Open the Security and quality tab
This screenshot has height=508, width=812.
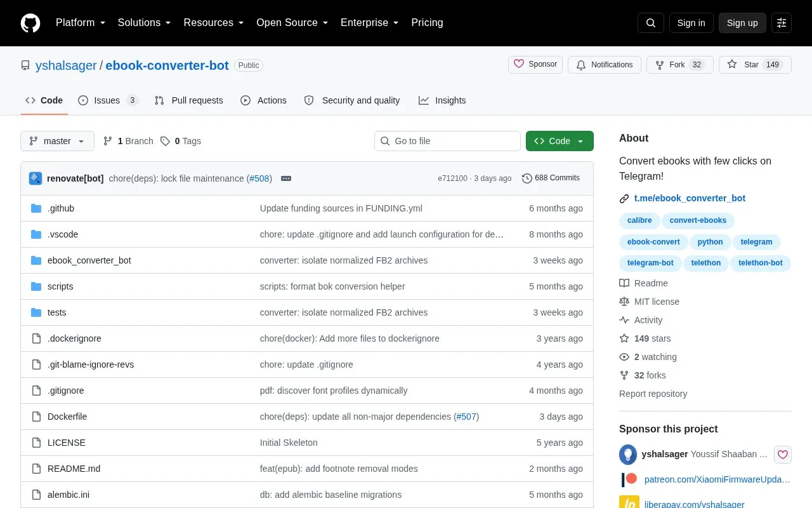click(352, 100)
